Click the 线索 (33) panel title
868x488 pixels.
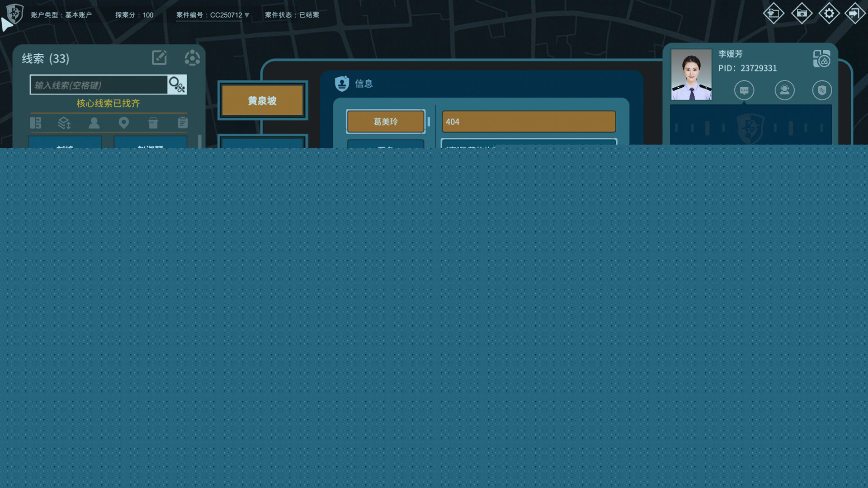[x=46, y=58]
